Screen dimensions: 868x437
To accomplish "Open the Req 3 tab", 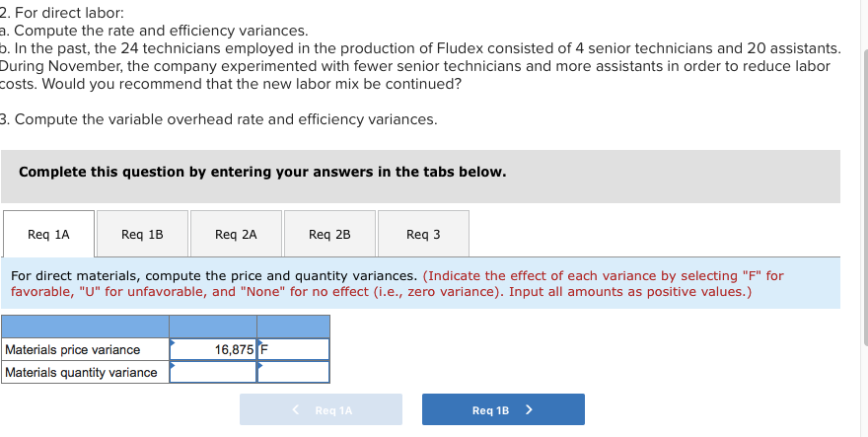I will click(x=423, y=234).
